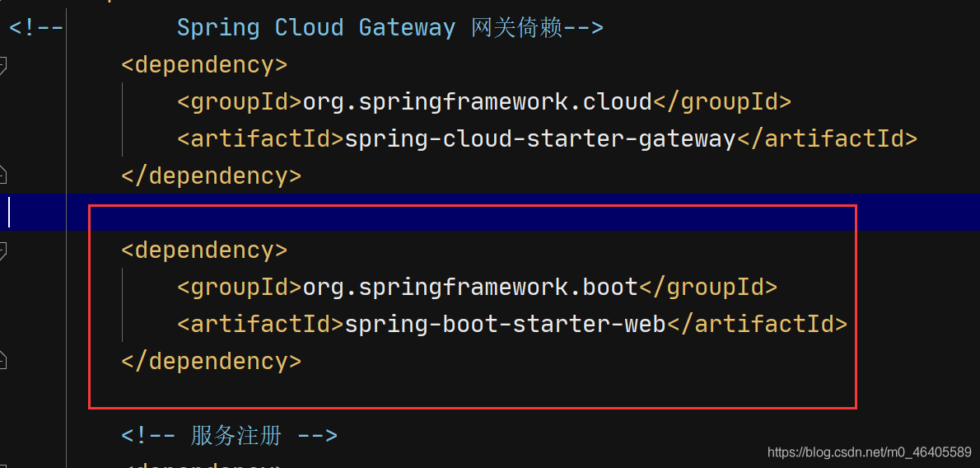Click the "spring-boot-starter-web" artifactId value
Screen dimensions: 980x468
506,324
